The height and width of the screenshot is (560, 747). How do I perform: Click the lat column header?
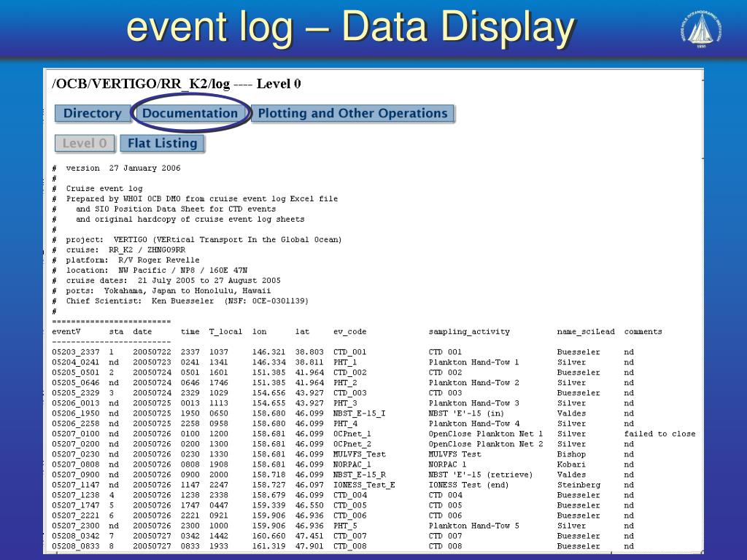click(303, 332)
